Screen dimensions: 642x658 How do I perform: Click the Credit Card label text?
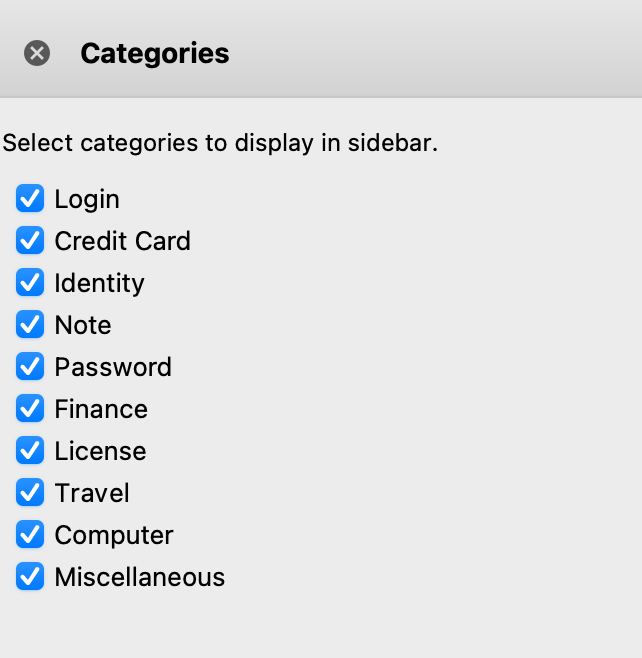click(123, 241)
